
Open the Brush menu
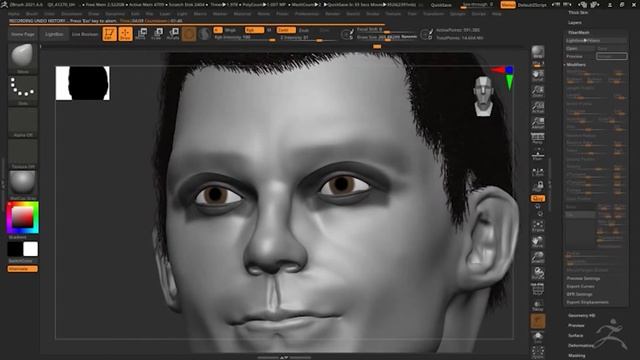(x=32, y=14)
